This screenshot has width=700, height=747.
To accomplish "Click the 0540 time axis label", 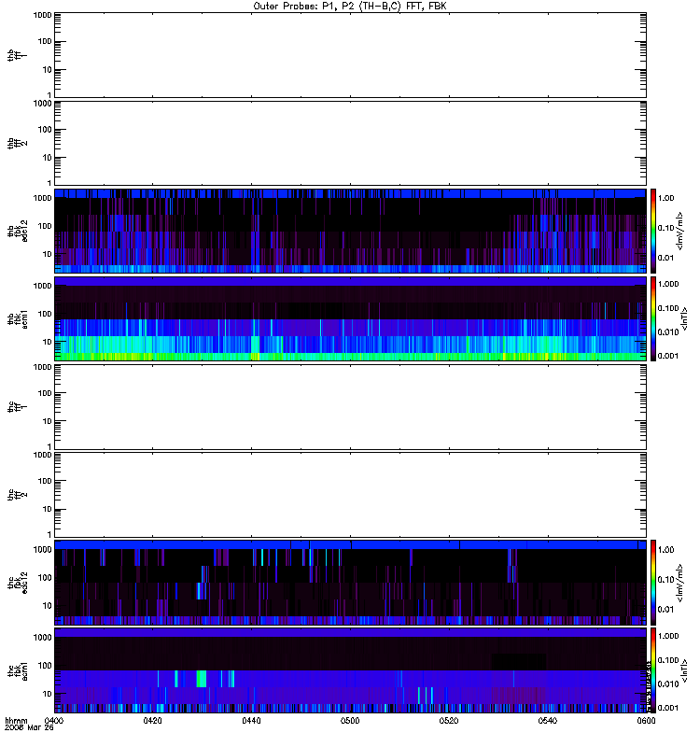I will tap(548, 721).
